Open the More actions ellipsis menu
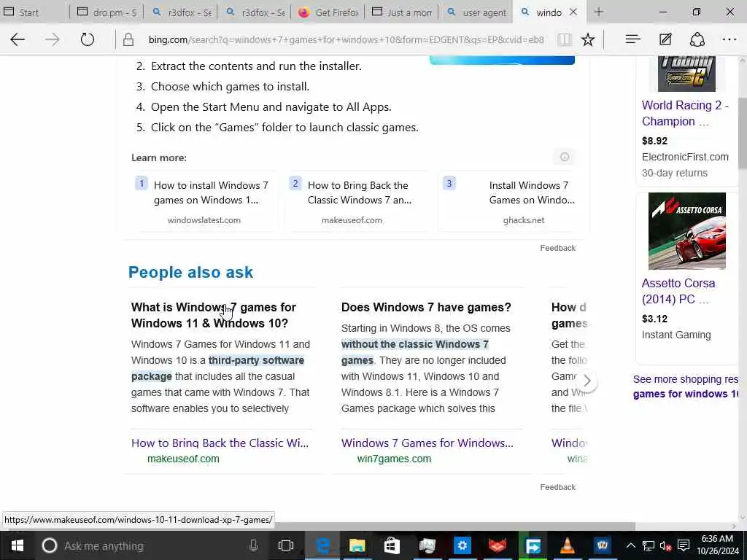747x560 pixels. pos(729,39)
